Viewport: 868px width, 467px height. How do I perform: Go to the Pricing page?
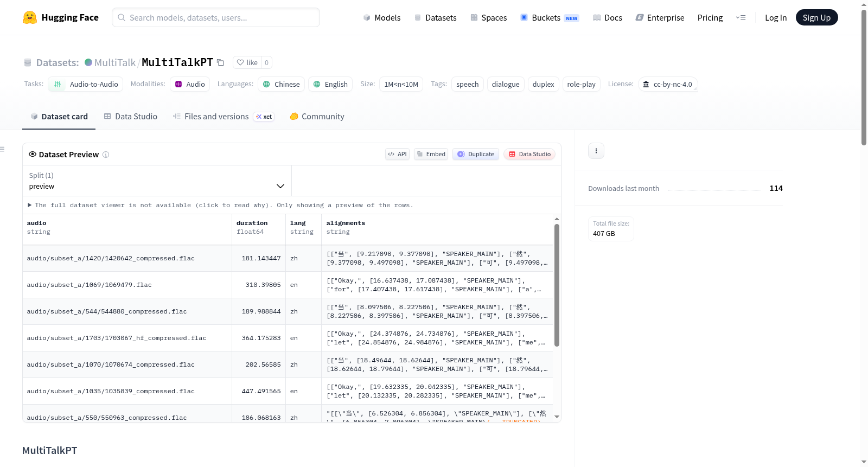710,17
